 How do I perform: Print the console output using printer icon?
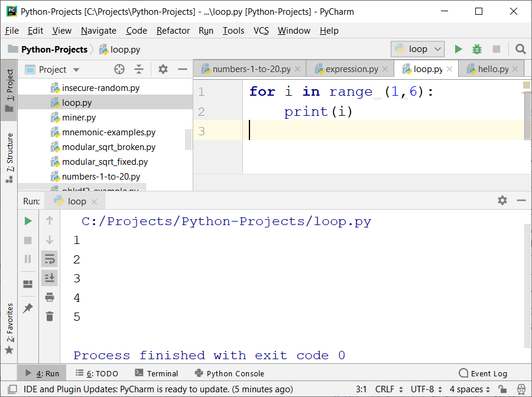point(50,297)
